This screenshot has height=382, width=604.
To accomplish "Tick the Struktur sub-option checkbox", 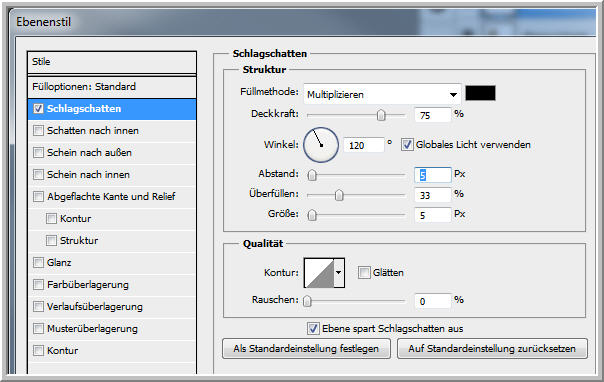I will [x=51, y=240].
